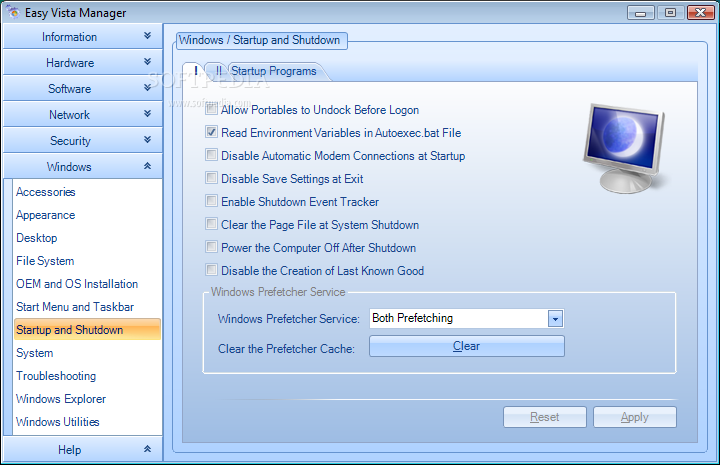Toggle the Help section chevron
This screenshot has width=720, height=465.
tap(147, 448)
